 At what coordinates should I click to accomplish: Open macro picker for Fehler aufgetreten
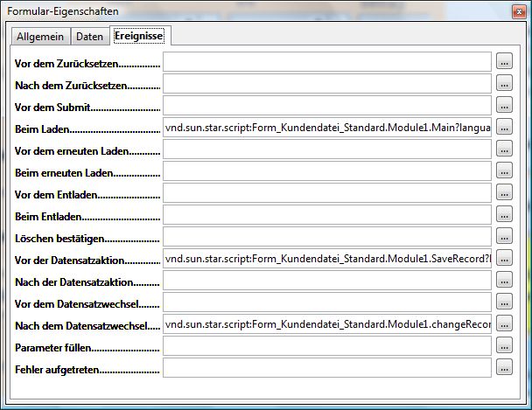(x=505, y=367)
